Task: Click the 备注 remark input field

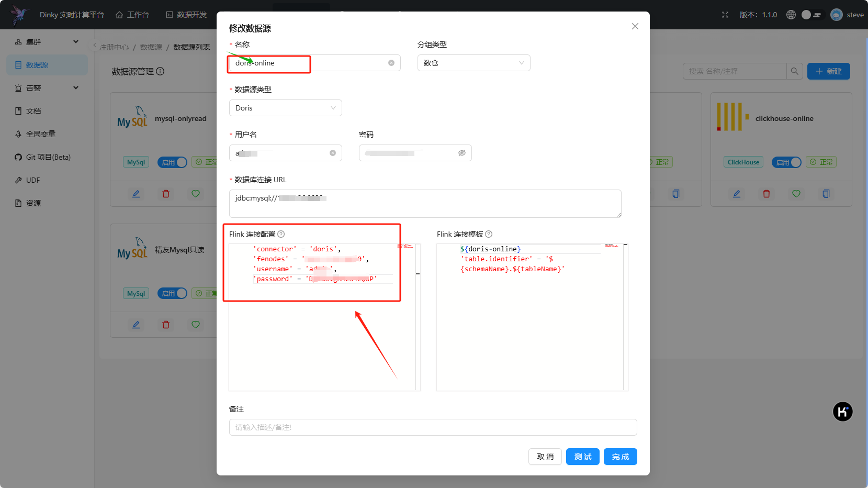Action: pyautogui.click(x=433, y=427)
